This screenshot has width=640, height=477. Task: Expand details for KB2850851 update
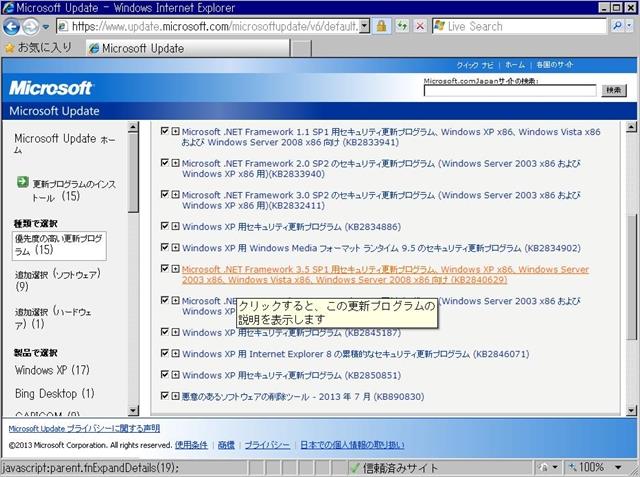click(175, 375)
